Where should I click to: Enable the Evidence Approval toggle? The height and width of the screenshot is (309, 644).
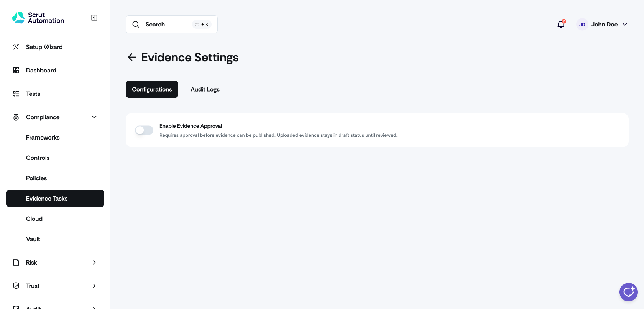[144, 130]
